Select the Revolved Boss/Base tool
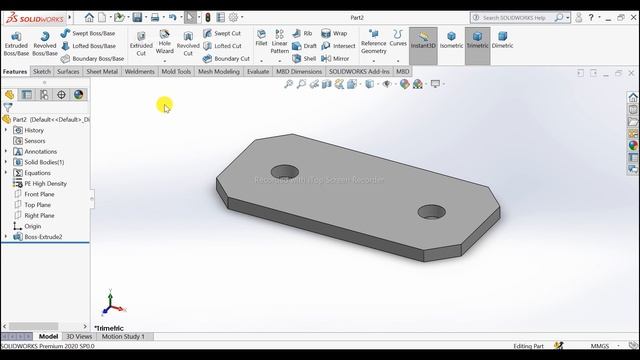The height and width of the screenshot is (360, 640). [x=44, y=44]
